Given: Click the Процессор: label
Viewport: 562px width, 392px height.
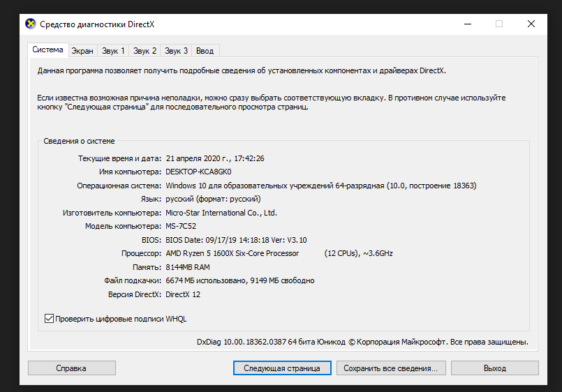Looking at the screenshot, I should pos(141,253).
